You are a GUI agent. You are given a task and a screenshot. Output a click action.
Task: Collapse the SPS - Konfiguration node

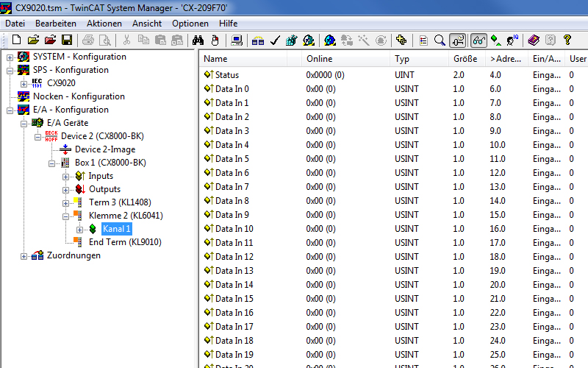(x=10, y=71)
